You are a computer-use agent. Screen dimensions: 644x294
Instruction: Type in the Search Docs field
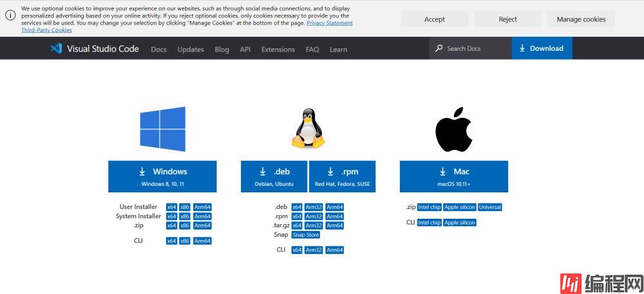(473, 48)
